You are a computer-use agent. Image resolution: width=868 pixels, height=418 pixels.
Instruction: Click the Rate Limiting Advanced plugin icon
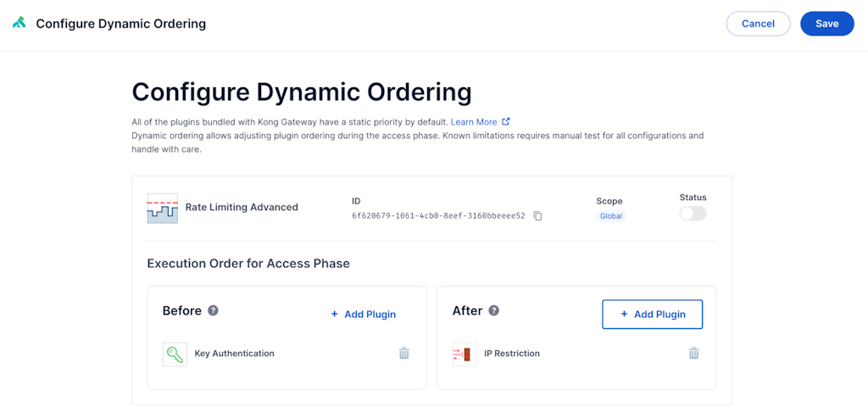(162, 208)
